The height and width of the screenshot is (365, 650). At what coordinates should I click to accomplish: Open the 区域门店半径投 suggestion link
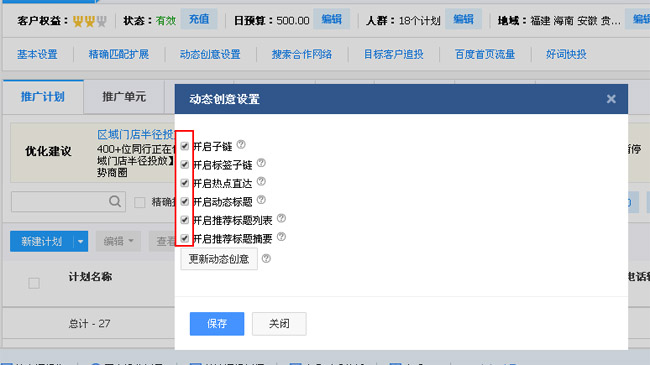[136, 134]
